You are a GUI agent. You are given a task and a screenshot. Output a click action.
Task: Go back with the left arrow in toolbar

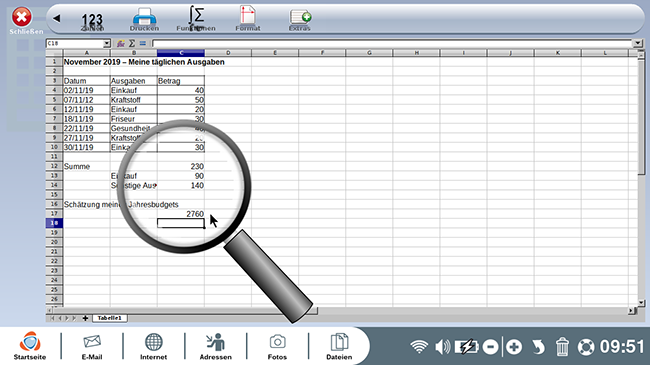[57, 18]
